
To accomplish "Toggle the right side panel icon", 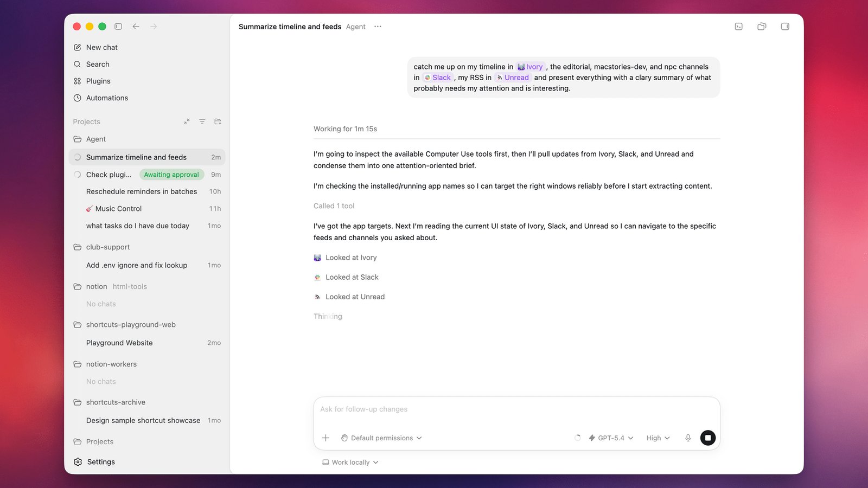I will pos(785,27).
